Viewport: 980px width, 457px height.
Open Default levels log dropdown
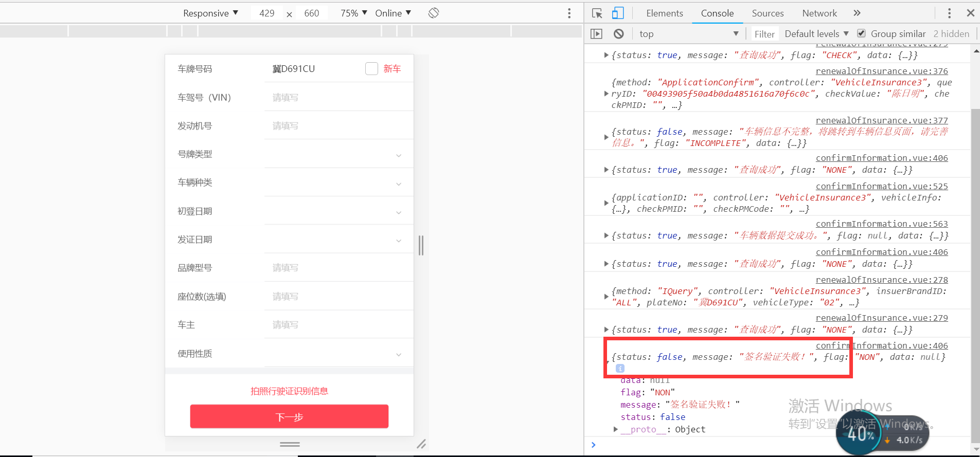(x=816, y=34)
